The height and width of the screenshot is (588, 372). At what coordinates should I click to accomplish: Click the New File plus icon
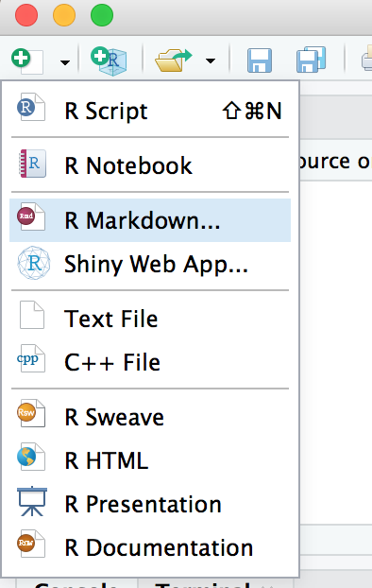click(x=27, y=61)
